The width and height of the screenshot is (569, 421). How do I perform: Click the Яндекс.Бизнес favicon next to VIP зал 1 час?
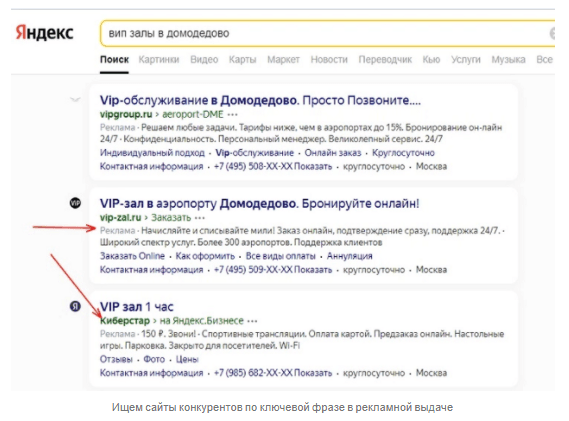(75, 306)
